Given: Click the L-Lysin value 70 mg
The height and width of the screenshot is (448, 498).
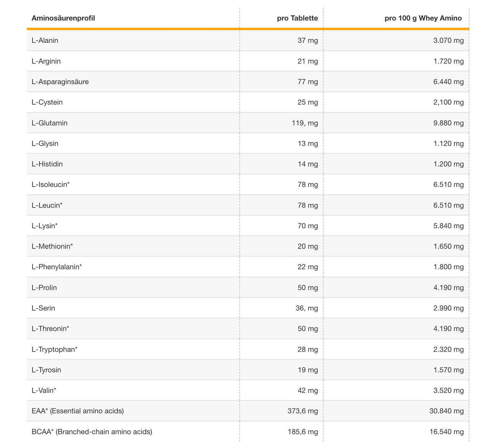Looking at the screenshot, I should click(x=307, y=226).
